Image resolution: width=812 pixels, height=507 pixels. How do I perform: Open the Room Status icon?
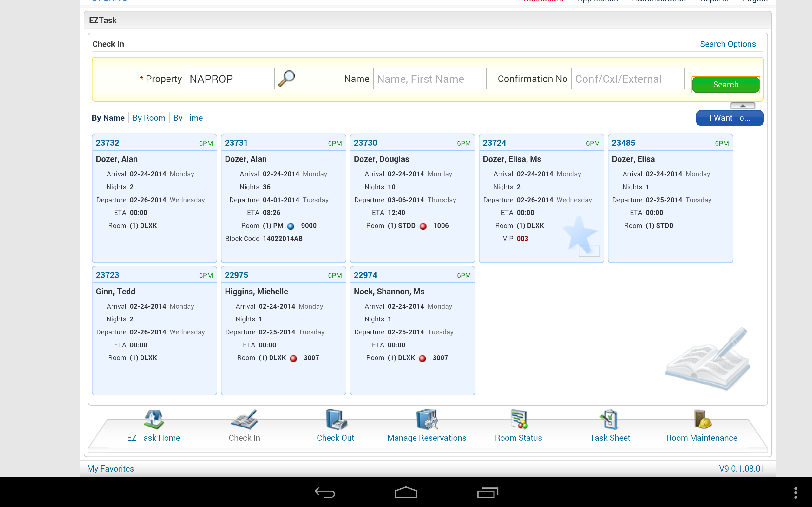(518, 420)
